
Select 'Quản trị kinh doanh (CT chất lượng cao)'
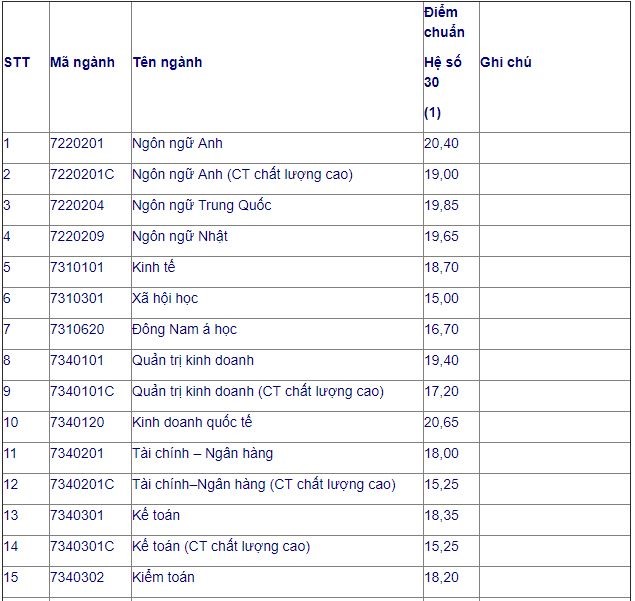pyautogui.click(x=258, y=392)
